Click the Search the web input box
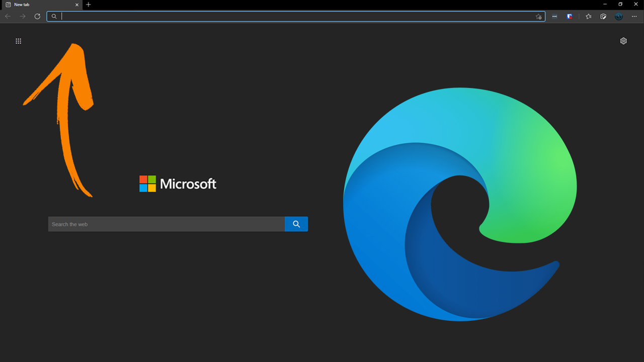This screenshot has height=362, width=644. pyautogui.click(x=167, y=224)
